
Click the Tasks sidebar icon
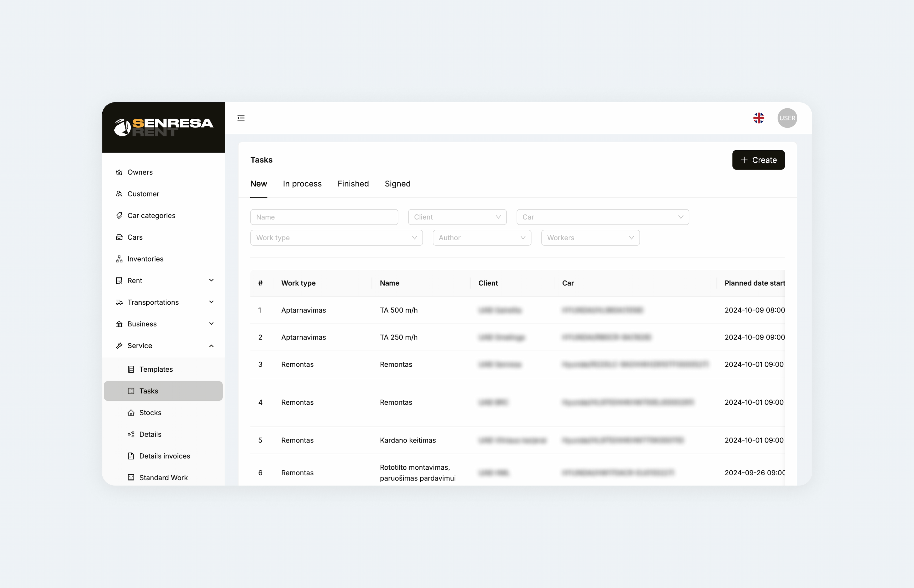click(131, 390)
